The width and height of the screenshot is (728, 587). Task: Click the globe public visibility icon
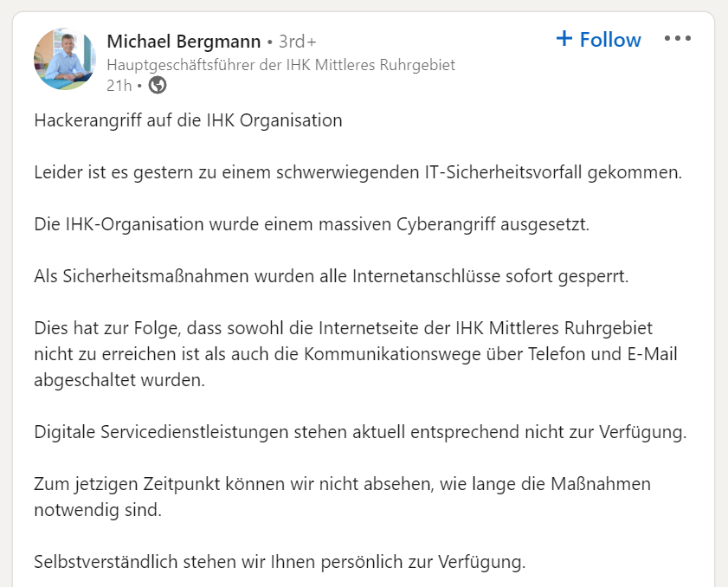click(158, 85)
